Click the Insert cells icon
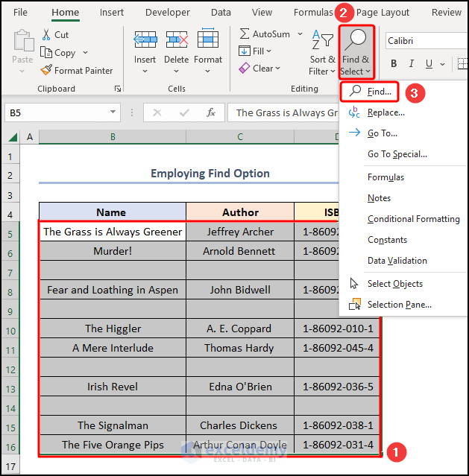The image size is (469, 476). coord(145,39)
